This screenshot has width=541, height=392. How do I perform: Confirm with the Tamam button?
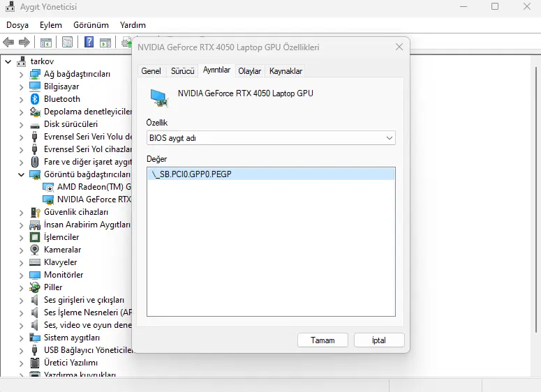pyautogui.click(x=323, y=340)
